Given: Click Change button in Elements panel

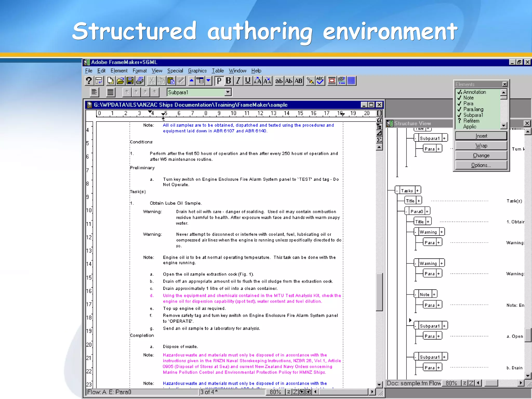Looking at the screenshot, I should point(481,155).
